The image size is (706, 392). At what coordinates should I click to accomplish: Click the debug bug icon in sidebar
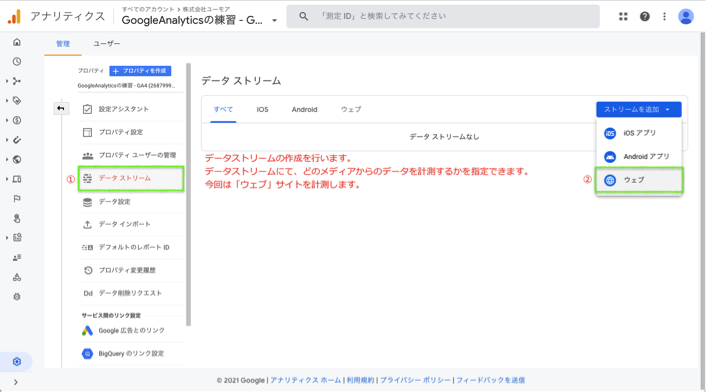17,297
